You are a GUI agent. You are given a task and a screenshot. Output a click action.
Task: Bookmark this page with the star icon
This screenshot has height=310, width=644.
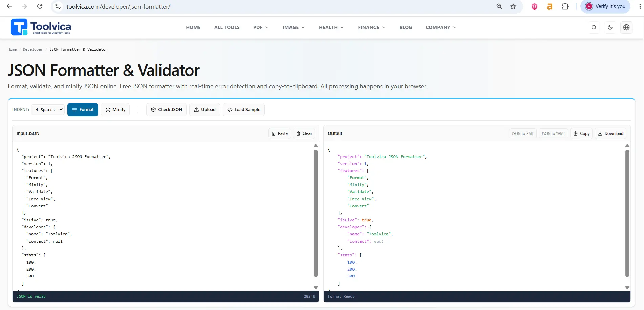tap(513, 6)
